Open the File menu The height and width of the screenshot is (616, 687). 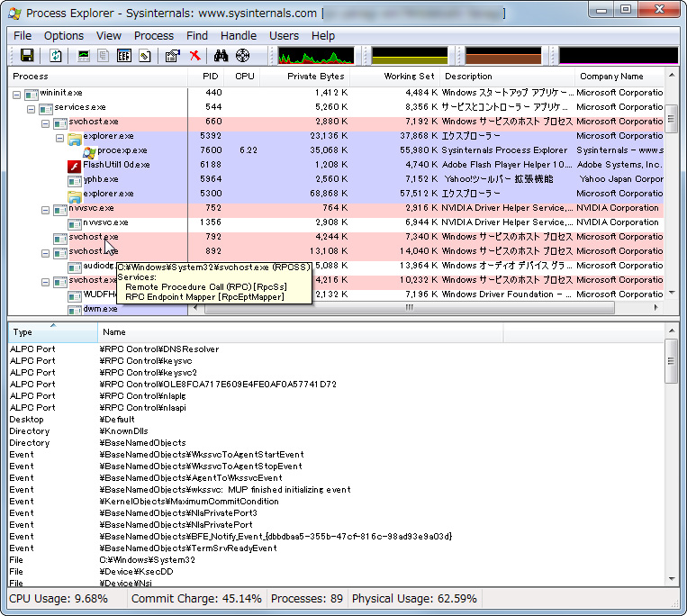[23, 35]
